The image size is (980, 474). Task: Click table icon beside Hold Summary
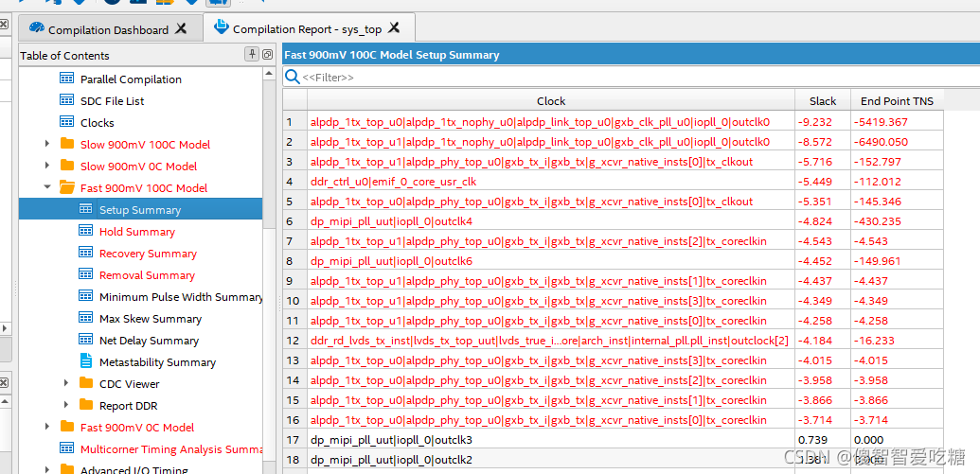tap(86, 231)
